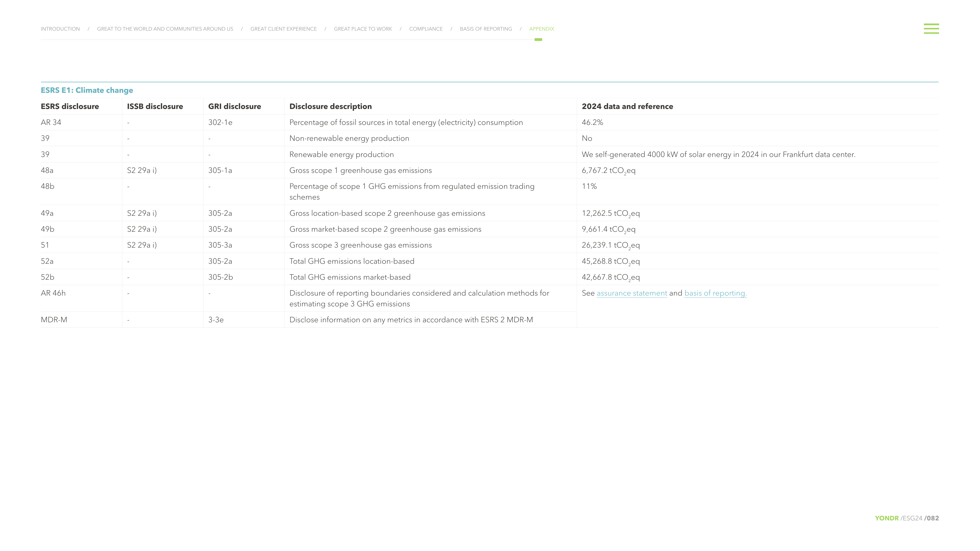Image resolution: width=980 pixels, height=551 pixels.
Task: Click the 48b ESRS cell
Action: pos(48,186)
